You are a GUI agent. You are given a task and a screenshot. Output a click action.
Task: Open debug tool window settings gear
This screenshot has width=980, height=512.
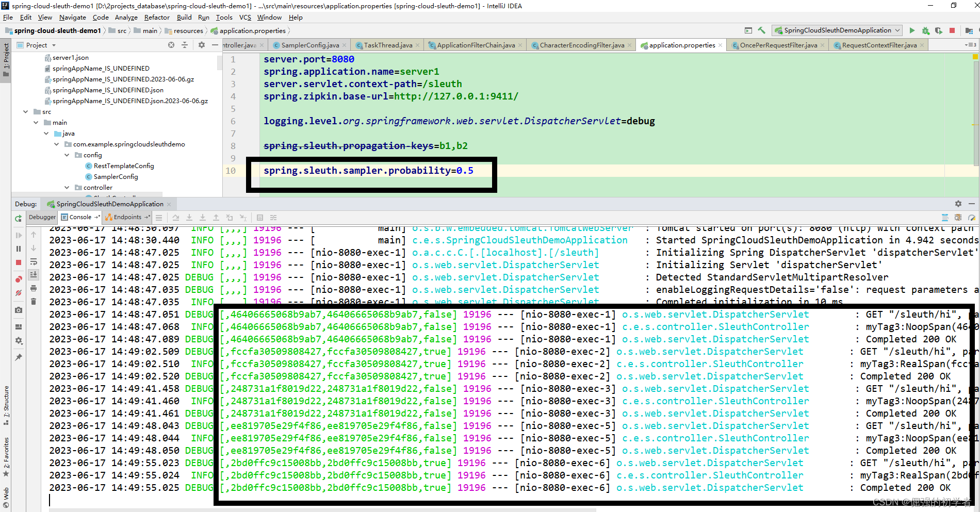tap(958, 204)
